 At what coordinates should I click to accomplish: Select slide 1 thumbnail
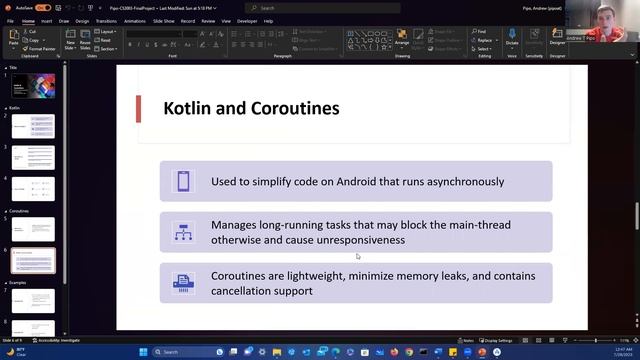coord(33,86)
